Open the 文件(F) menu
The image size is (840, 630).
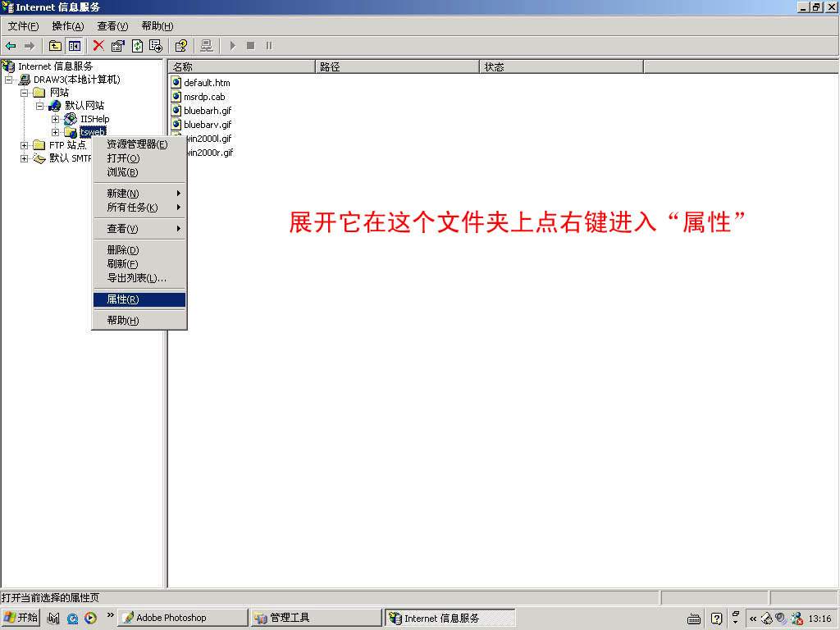23,26
